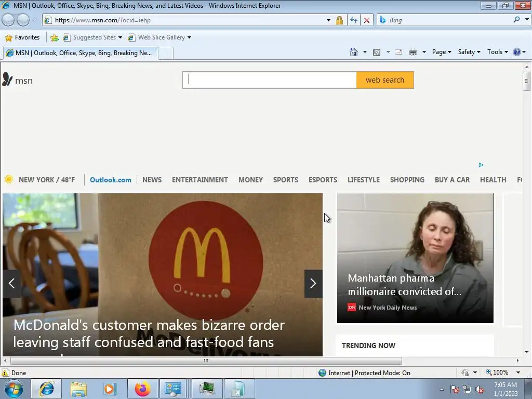This screenshot has height=399, width=532.
Task: Open Windows Explorer folder on taskbar
Action: point(78,389)
